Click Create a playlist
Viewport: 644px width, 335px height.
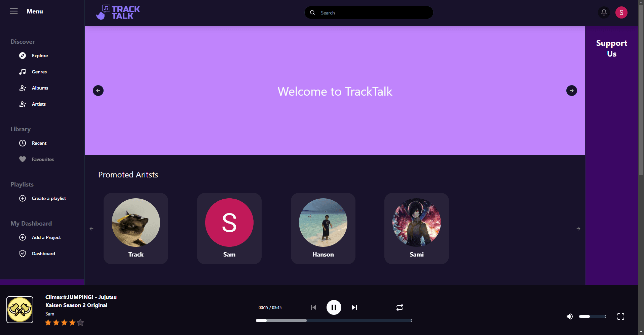click(49, 198)
